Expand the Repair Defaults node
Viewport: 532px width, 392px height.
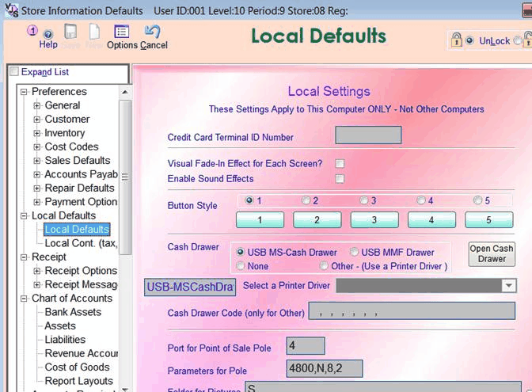click(x=36, y=188)
